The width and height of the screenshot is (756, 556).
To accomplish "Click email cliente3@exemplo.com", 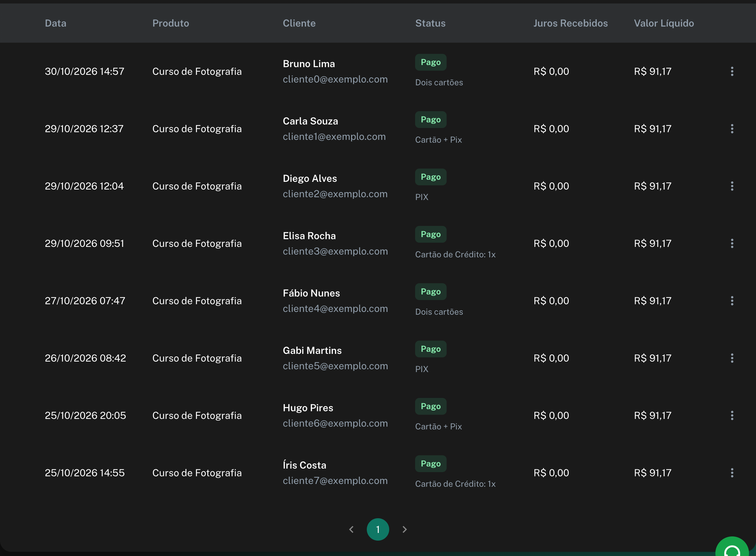I will pos(335,251).
